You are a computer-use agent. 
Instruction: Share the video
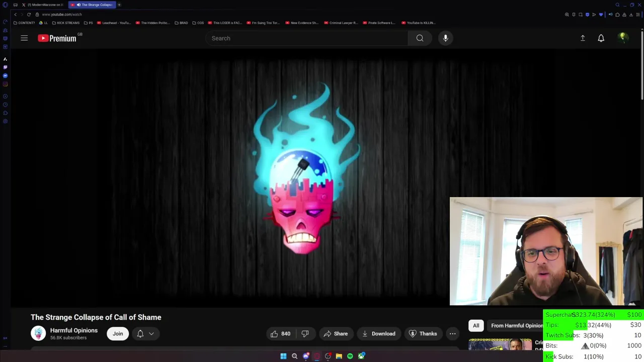tap(336, 334)
